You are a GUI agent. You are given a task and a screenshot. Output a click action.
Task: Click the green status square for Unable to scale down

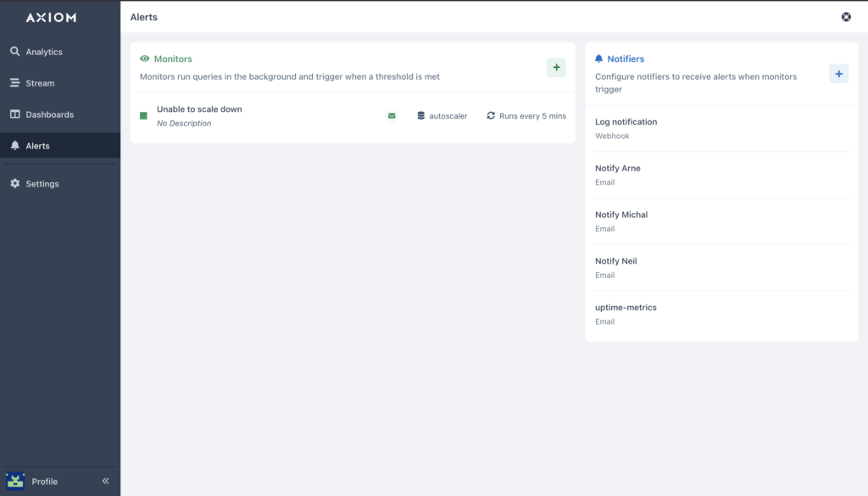[x=143, y=115]
